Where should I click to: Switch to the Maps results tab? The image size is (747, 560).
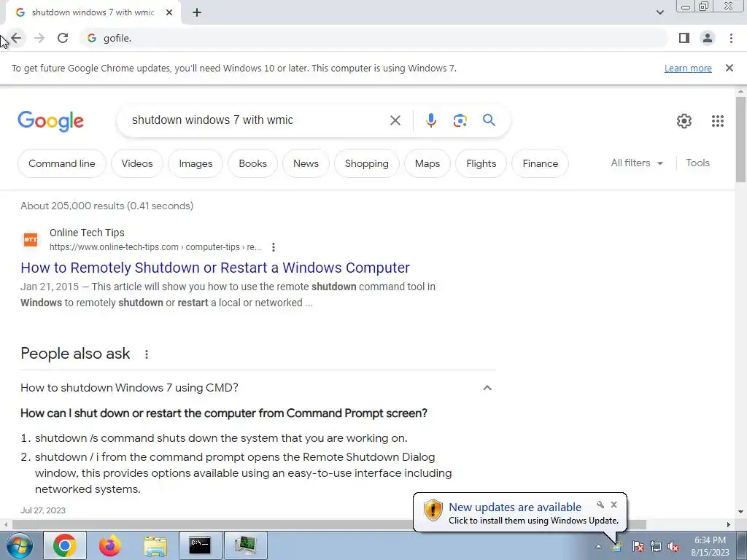427,163
